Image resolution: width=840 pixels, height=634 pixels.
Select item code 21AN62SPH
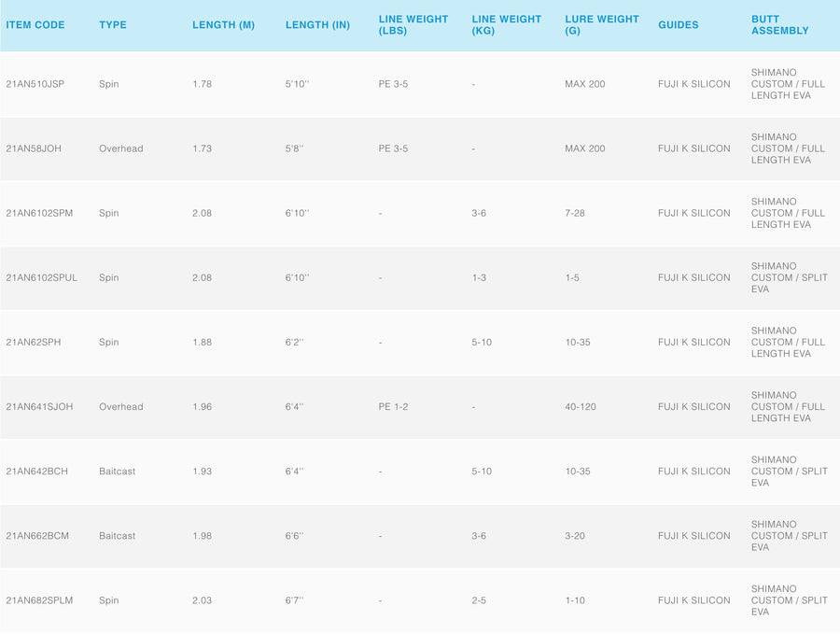(35, 342)
